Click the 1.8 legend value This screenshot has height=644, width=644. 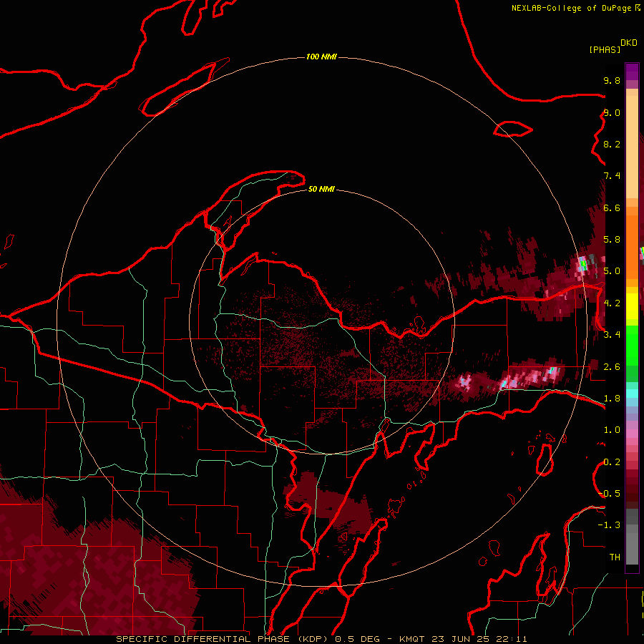coord(612,399)
